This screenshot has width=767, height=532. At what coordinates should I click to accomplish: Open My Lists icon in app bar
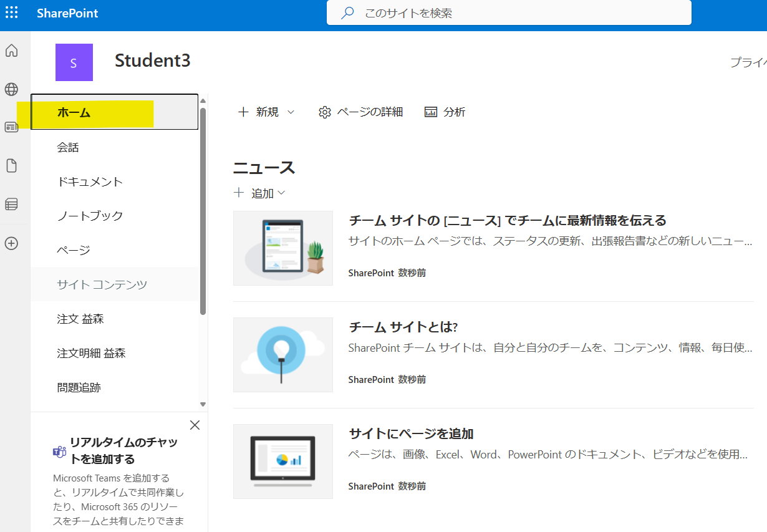point(11,204)
